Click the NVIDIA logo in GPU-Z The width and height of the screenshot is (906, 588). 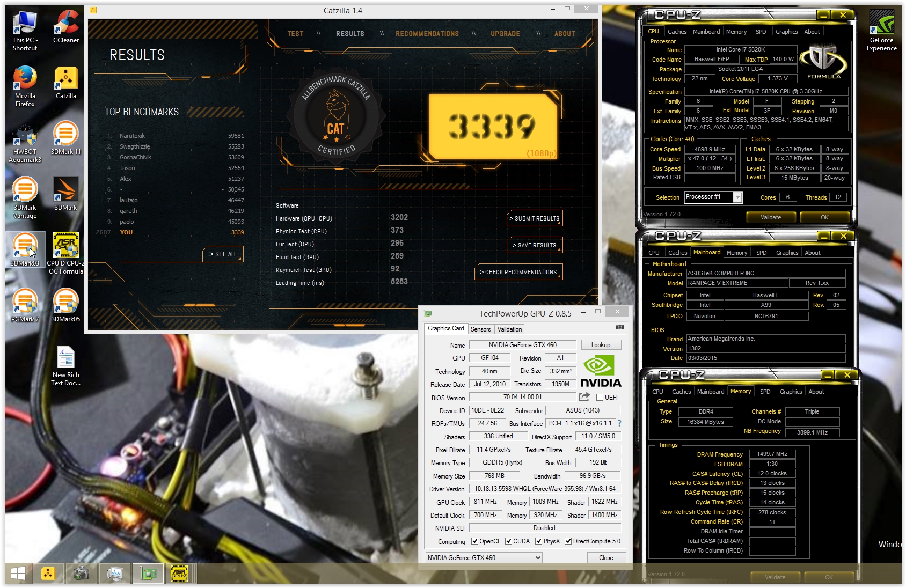[601, 371]
